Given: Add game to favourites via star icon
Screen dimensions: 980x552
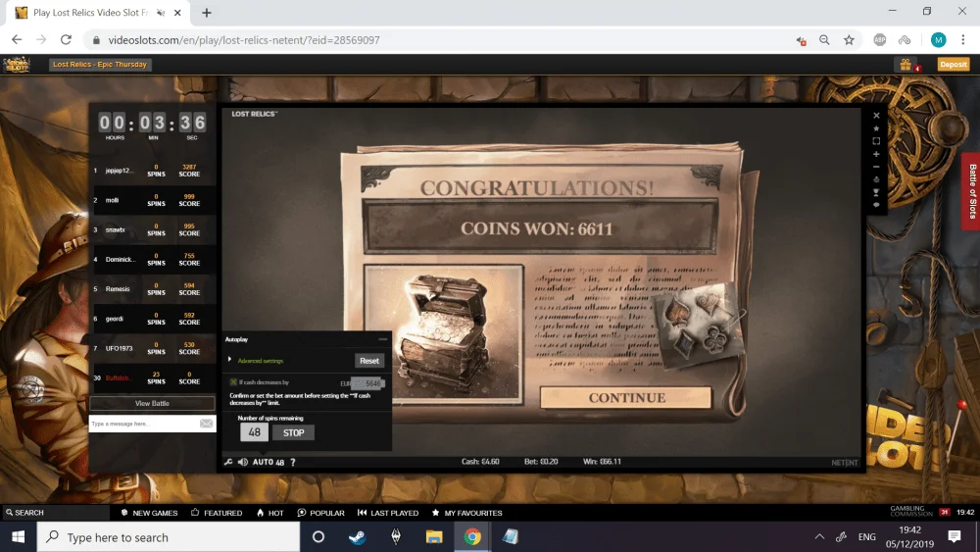Looking at the screenshot, I should (876, 128).
